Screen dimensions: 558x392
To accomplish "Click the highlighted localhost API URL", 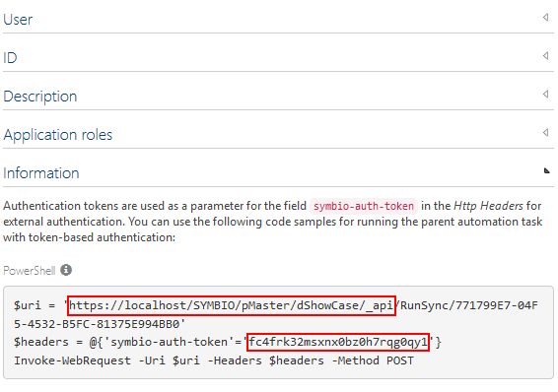I will click(x=232, y=305).
